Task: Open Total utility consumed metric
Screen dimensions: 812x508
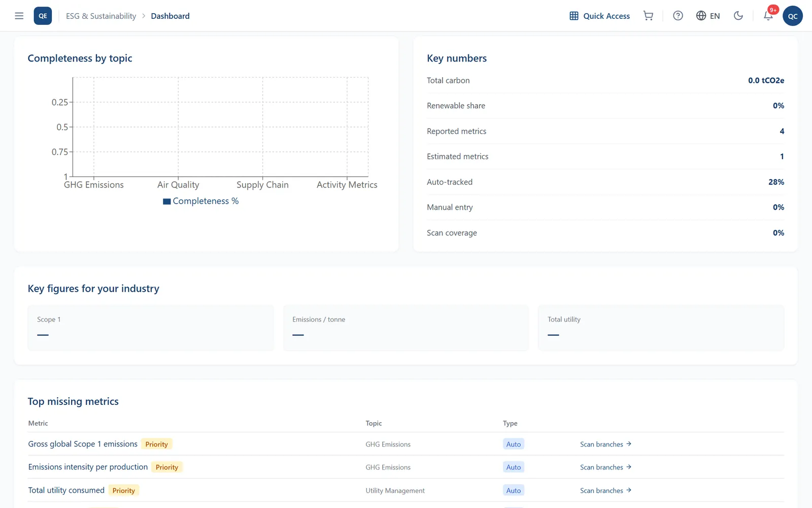Action: click(x=66, y=490)
